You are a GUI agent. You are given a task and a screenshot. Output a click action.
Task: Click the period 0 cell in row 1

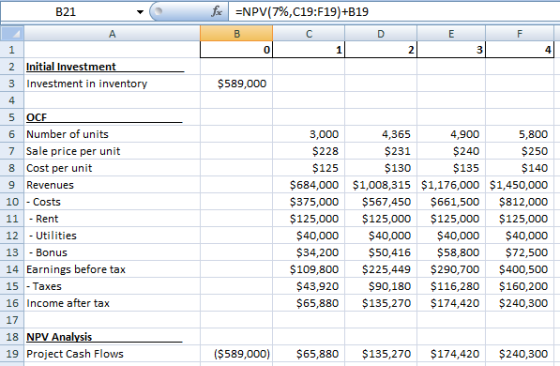pos(236,50)
